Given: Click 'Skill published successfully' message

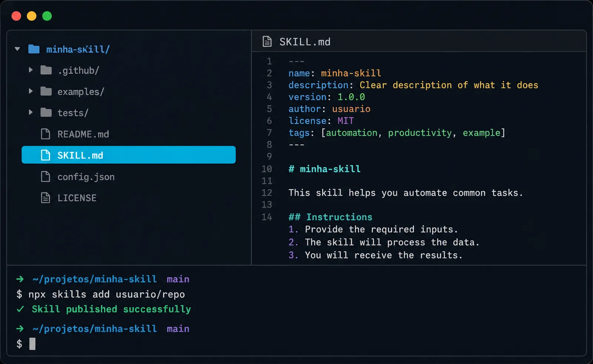Looking at the screenshot, I should (x=111, y=310).
